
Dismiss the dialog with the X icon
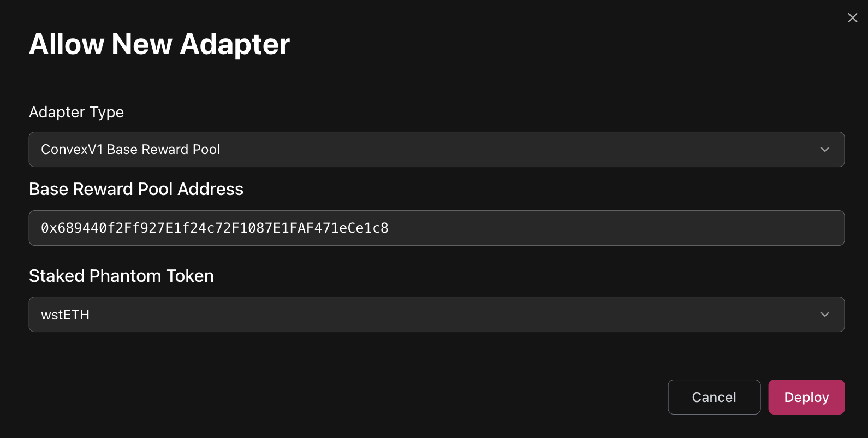(x=852, y=18)
